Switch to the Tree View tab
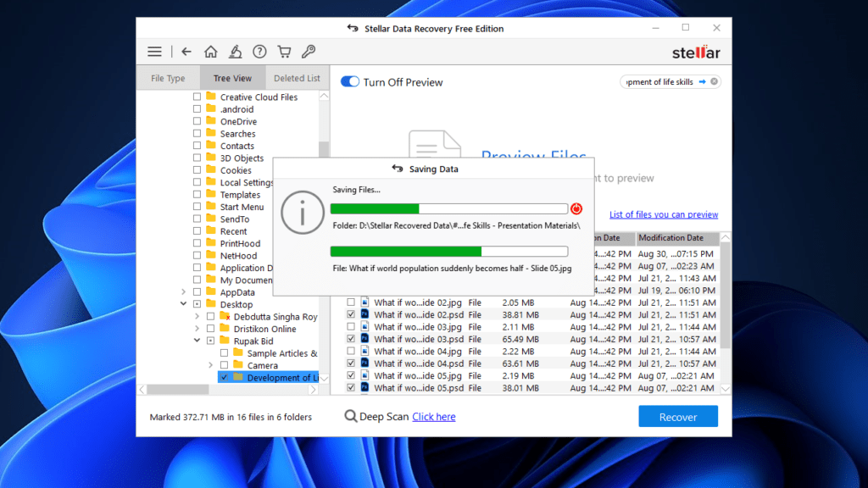 coord(232,78)
